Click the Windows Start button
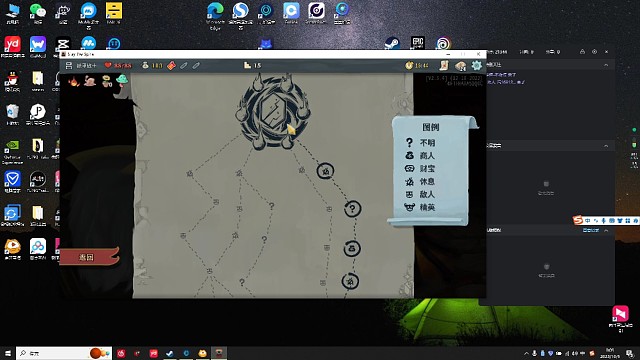The image size is (640, 360). 8,353
